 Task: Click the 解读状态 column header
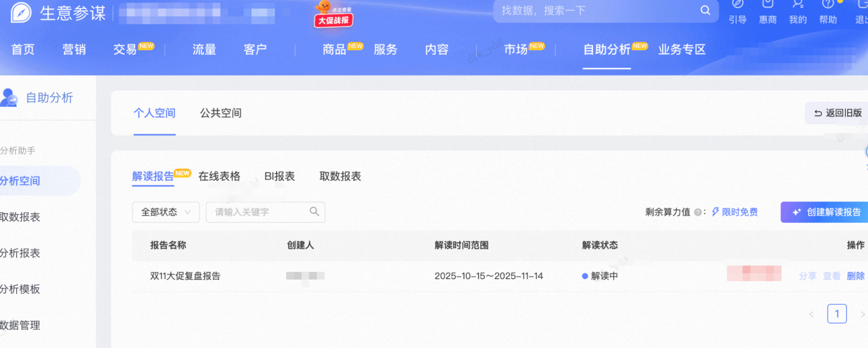click(x=600, y=245)
